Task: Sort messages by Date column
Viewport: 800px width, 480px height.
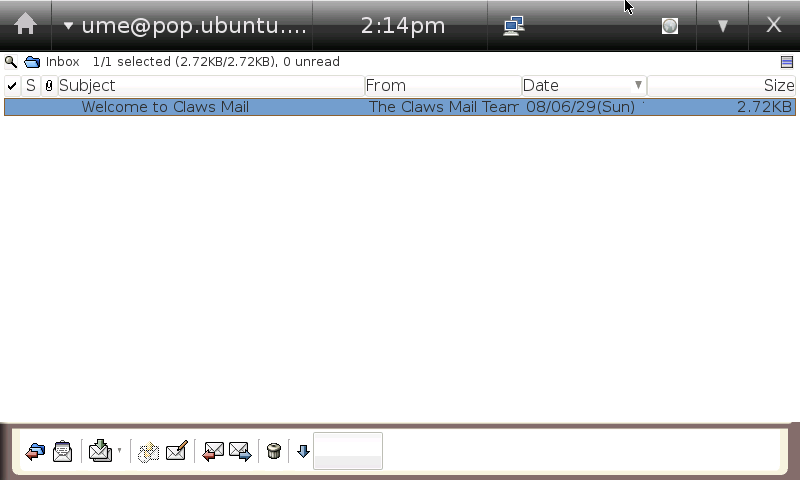Action: click(584, 86)
